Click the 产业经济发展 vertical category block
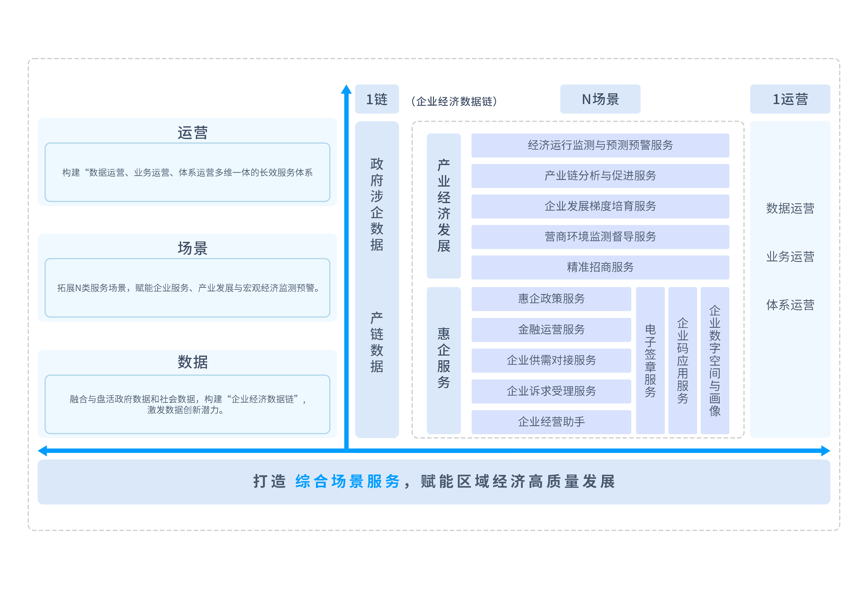Screen dimensions: 868x589 (x=444, y=206)
